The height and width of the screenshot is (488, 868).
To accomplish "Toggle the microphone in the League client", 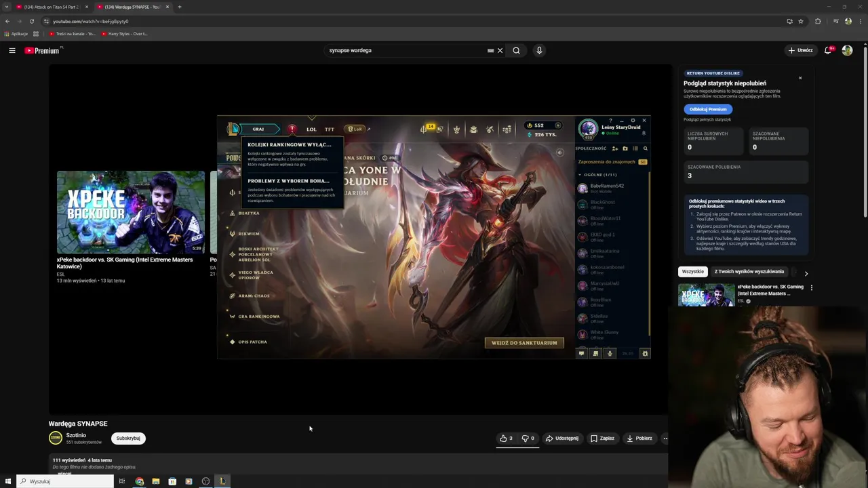I will pos(610,353).
